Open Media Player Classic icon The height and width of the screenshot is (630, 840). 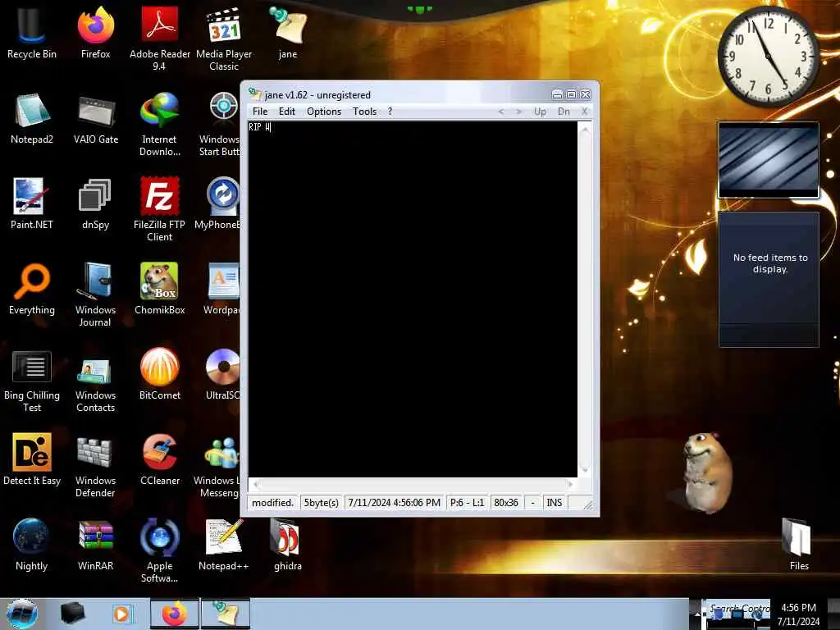224,39
